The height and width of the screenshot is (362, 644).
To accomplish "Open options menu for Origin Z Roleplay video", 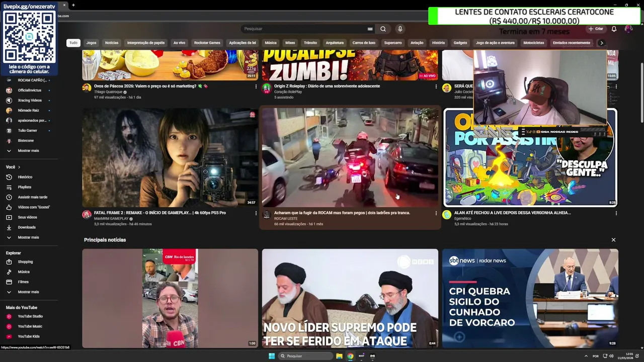I will 436,86.
